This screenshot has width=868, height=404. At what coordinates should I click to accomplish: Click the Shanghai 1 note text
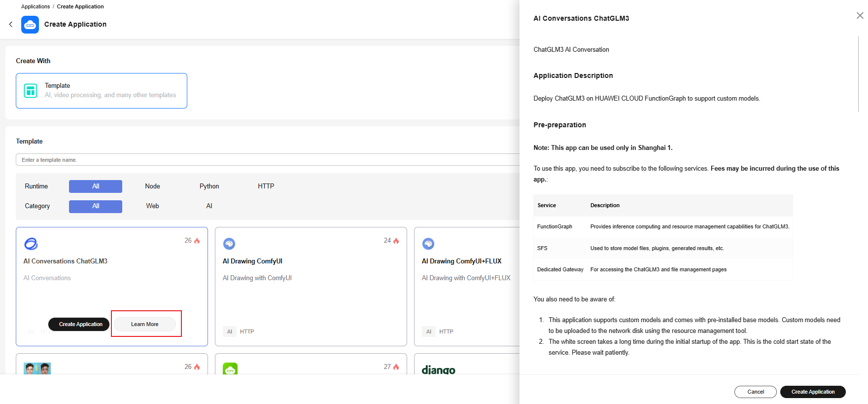coord(603,148)
